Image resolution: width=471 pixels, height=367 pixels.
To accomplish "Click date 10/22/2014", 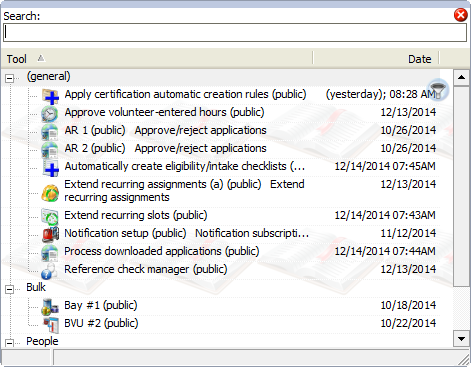I will 408,323.
